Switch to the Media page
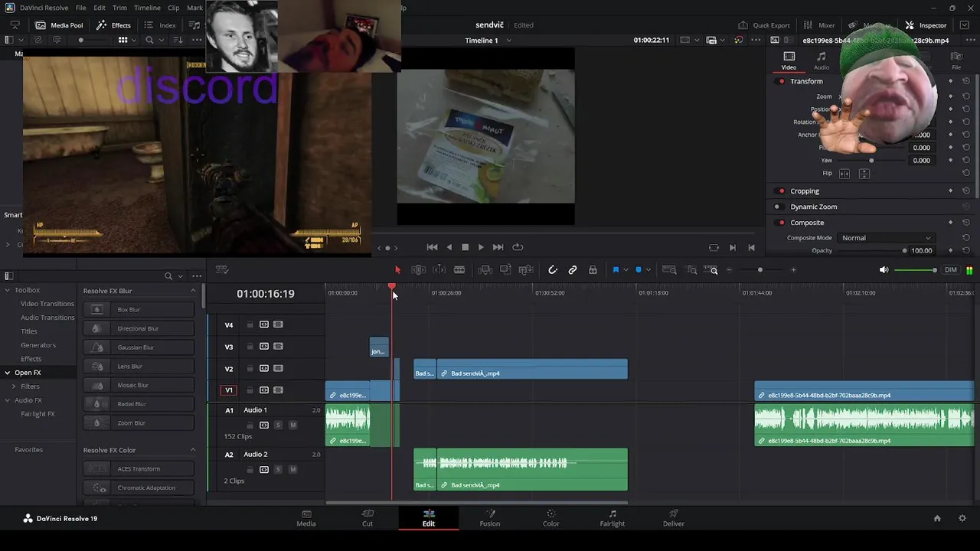The image size is (980, 551). 306,518
